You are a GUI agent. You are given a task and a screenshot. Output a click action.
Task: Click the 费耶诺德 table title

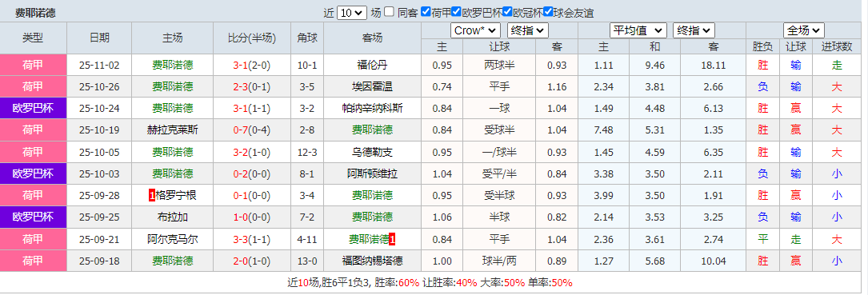coord(35,13)
